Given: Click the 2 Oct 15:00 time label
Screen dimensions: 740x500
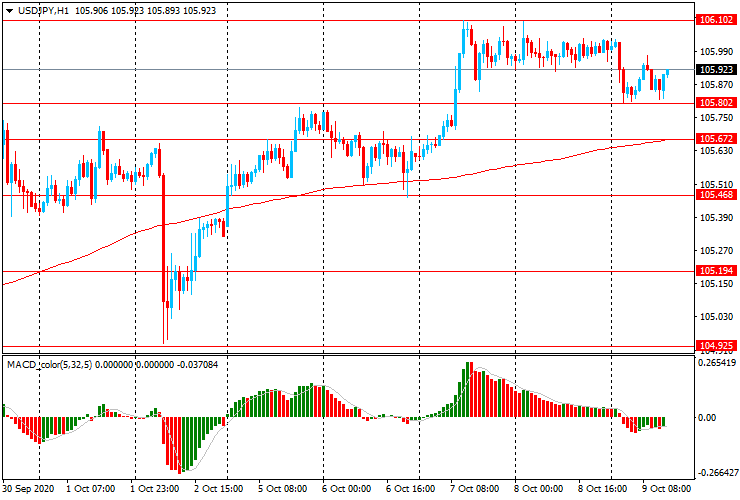Looking at the screenshot, I should [x=219, y=489].
